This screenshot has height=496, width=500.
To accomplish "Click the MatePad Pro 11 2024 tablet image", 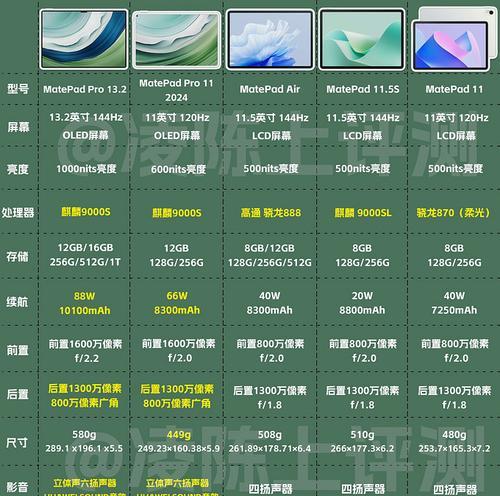I will point(176,40).
